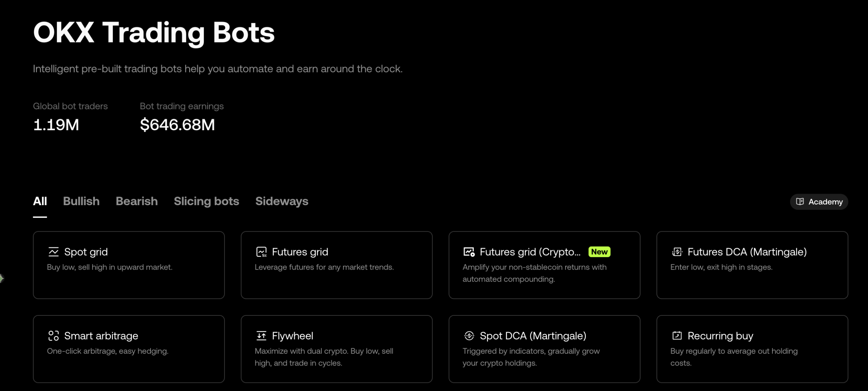
Task: Click the green New badge
Action: 599,252
